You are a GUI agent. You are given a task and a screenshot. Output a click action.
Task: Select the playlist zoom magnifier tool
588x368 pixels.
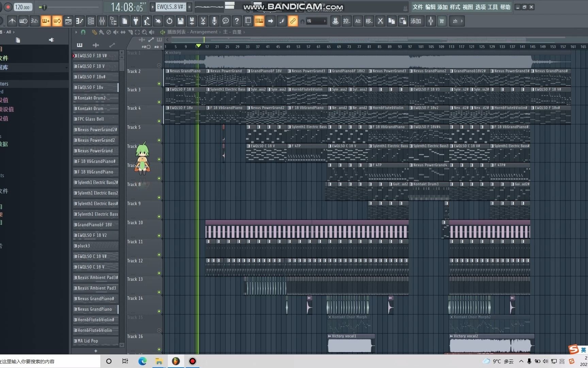tap(144, 32)
